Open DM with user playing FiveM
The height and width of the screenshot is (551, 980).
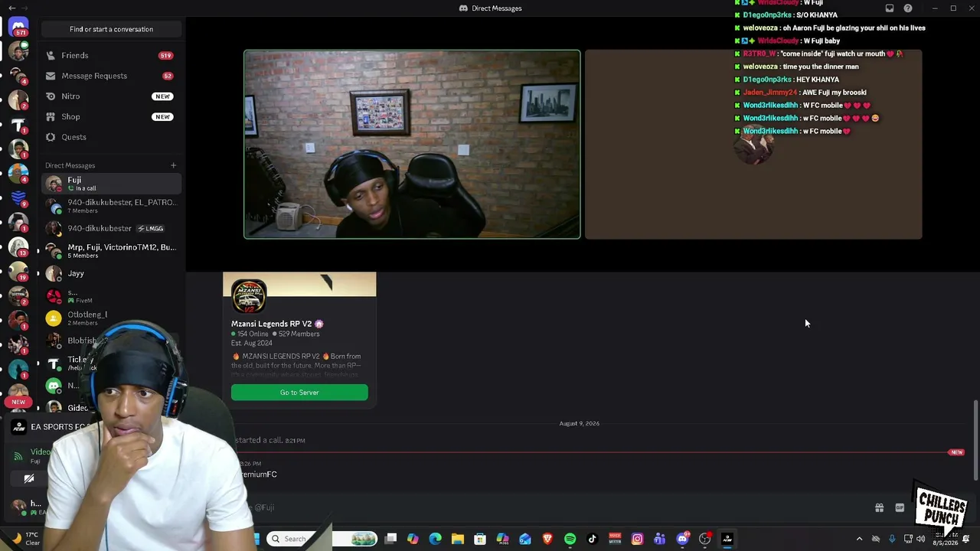tap(111, 295)
